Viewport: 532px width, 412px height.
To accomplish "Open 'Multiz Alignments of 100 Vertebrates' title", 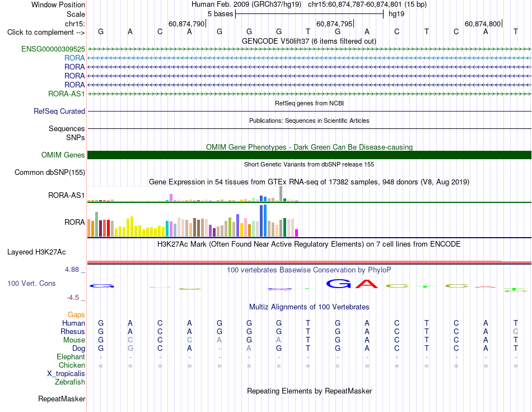I will [x=309, y=307].
